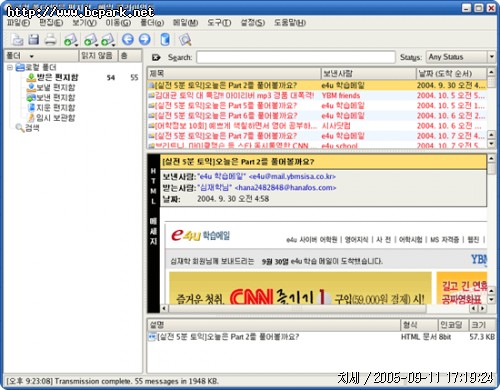Select the attachment row showing HTML 문서 8bit
Screen dimensions: 500x390
(321, 337)
